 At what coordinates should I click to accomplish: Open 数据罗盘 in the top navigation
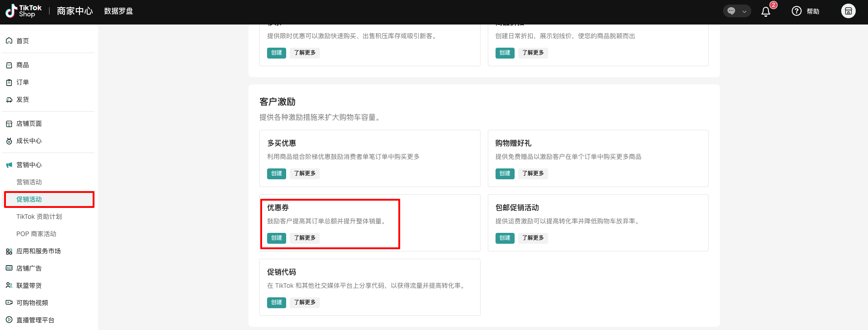tap(118, 11)
